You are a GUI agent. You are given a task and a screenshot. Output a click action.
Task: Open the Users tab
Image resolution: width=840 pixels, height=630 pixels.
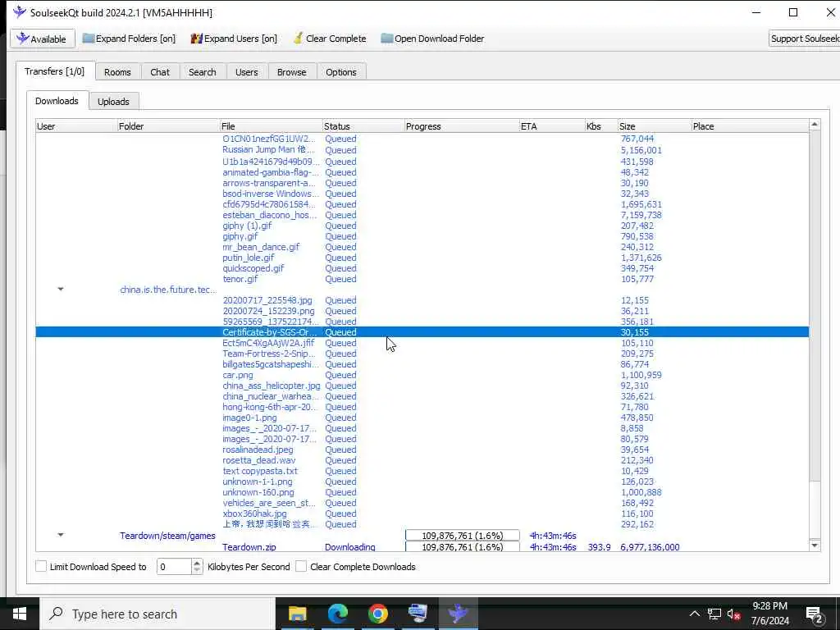[x=246, y=72]
